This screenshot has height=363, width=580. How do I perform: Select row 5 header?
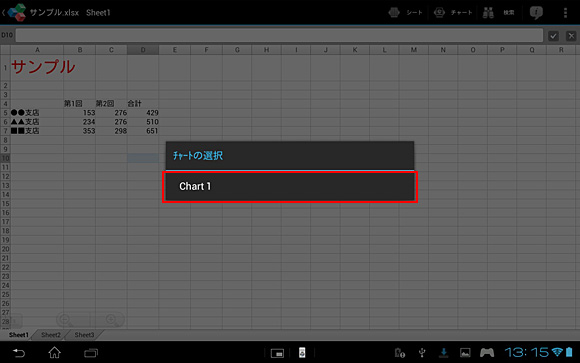pyautogui.click(x=5, y=112)
